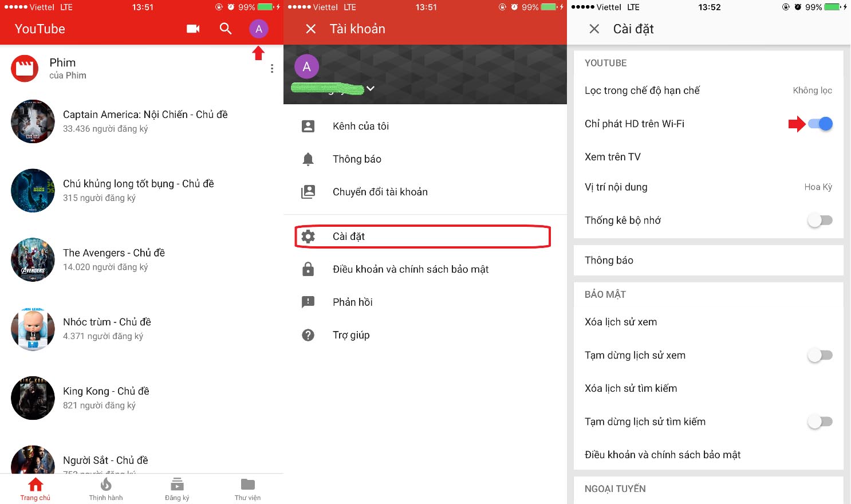Expand account switcher chevron under avatar
This screenshot has width=851, height=504.
(x=371, y=88)
